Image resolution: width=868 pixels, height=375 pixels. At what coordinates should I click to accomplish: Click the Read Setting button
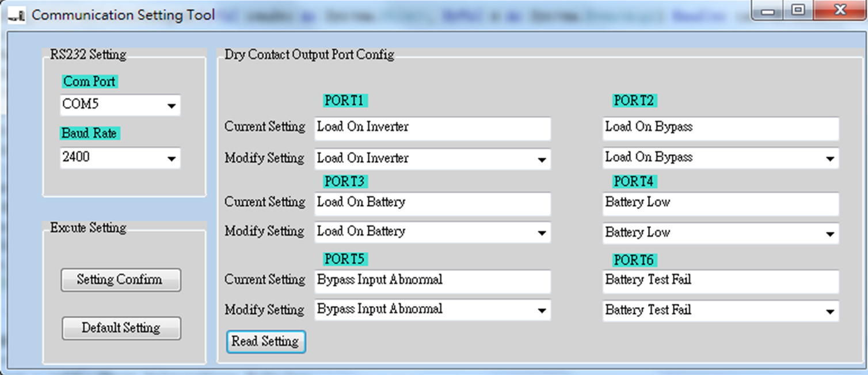click(x=265, y=342)
